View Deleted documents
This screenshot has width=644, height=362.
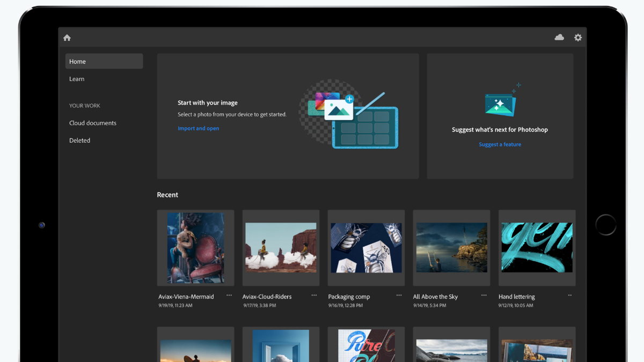(79, 140)
